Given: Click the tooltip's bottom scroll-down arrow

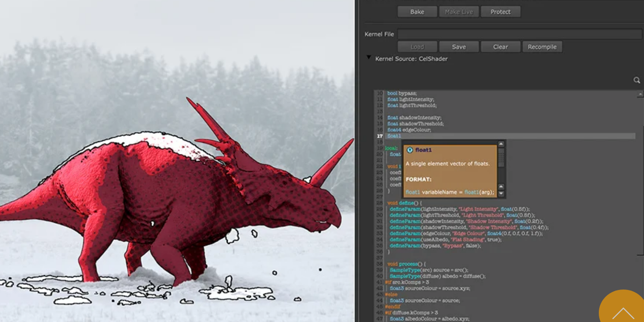Looking at the screenshot, I should (501, 193).
